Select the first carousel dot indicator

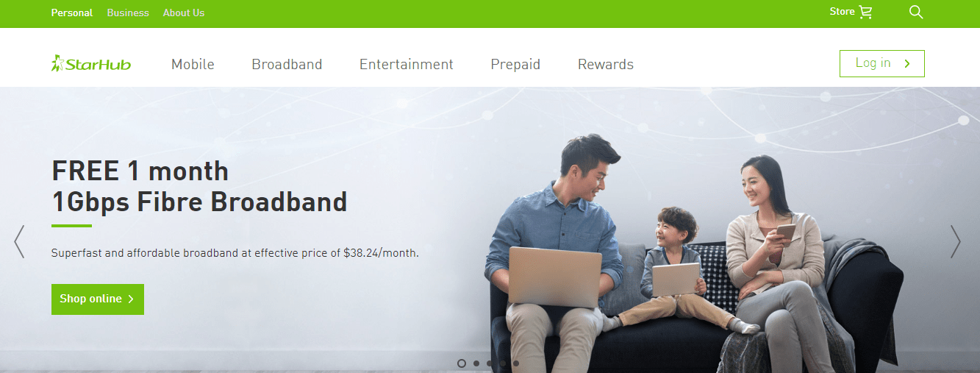point(462,363)
